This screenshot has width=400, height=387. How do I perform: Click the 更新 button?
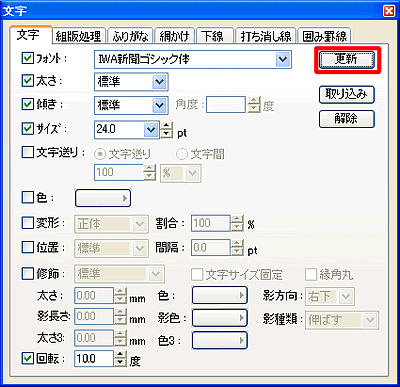(347, 60)
